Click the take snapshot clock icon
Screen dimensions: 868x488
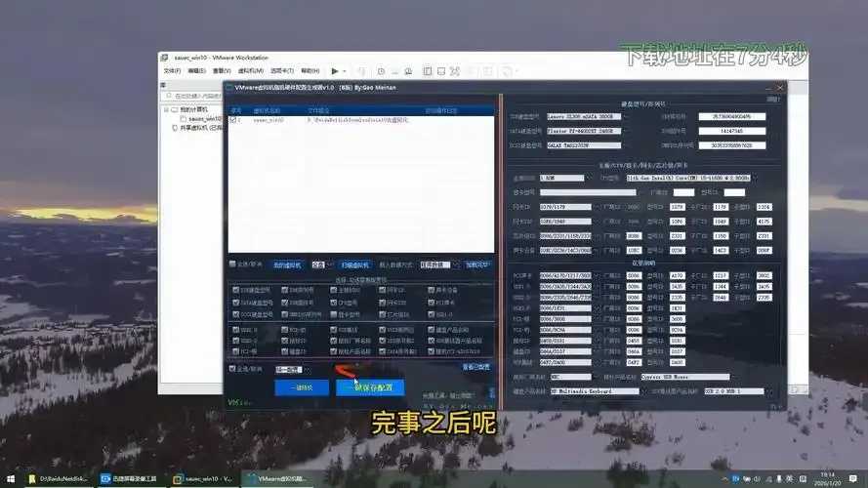[381, 71]
